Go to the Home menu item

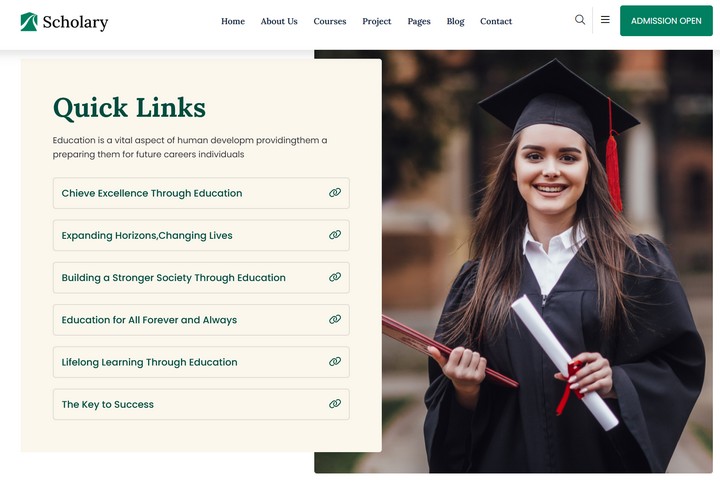click(x=233, y=21)
